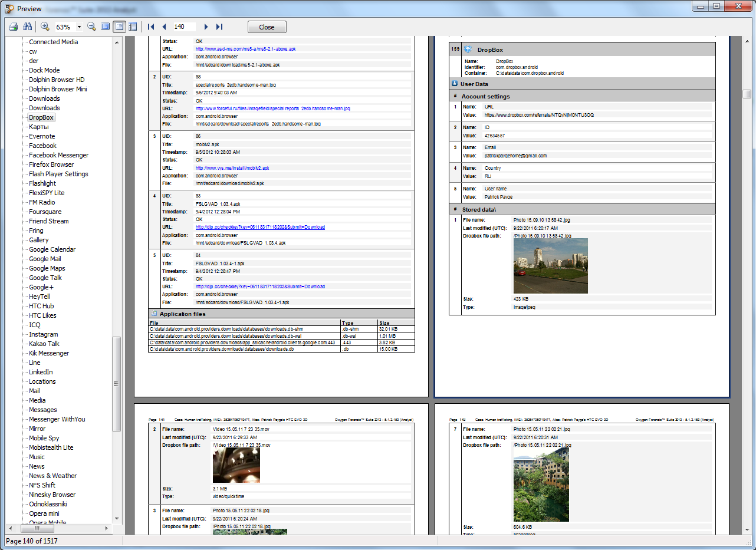Toggle the thumbnails view icon
The width and height of the screenshot is (756, 550).
(133, 27)
